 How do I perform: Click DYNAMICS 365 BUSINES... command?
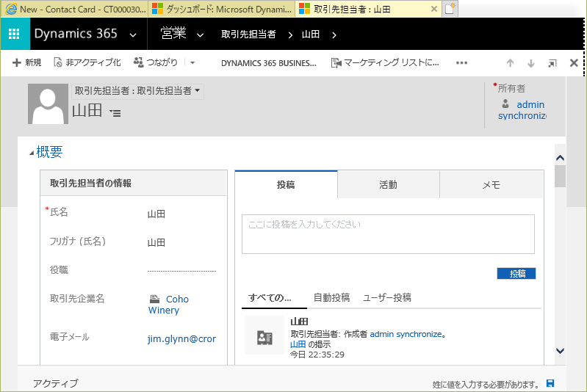tap(268, 63)
